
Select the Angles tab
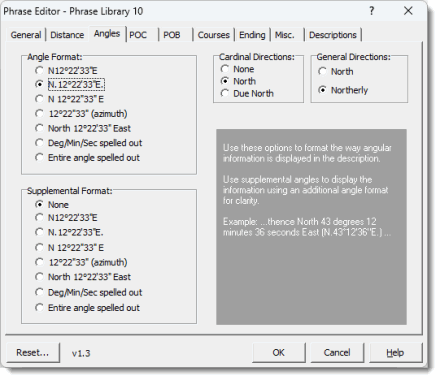click(x=107, y=34)
